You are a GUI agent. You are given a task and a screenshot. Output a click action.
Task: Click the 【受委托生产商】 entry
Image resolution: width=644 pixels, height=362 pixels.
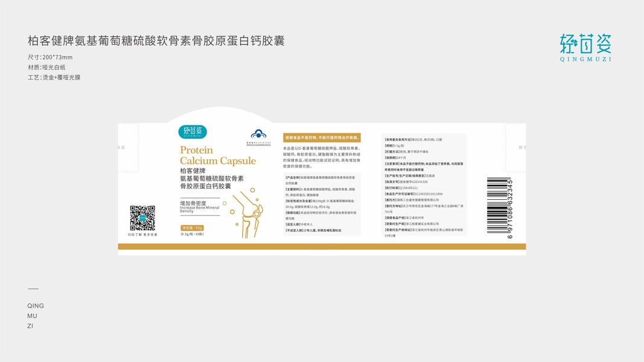(411, 224)
